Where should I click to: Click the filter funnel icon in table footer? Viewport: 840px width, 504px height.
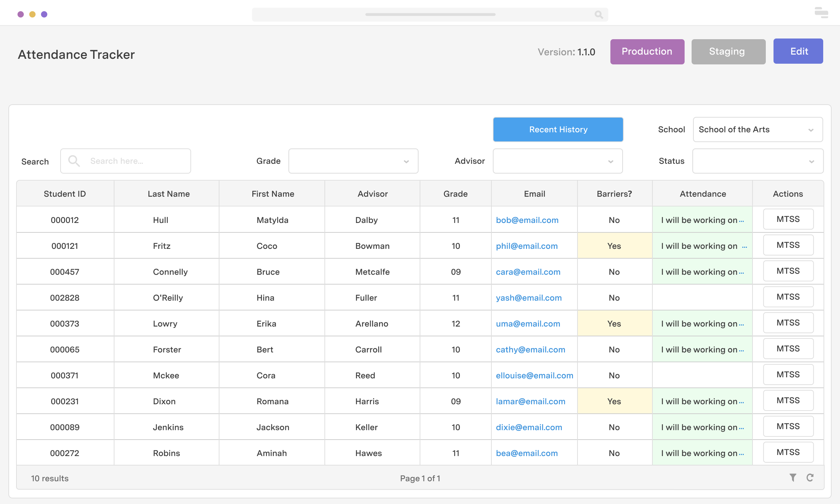(x=793, y=478)
